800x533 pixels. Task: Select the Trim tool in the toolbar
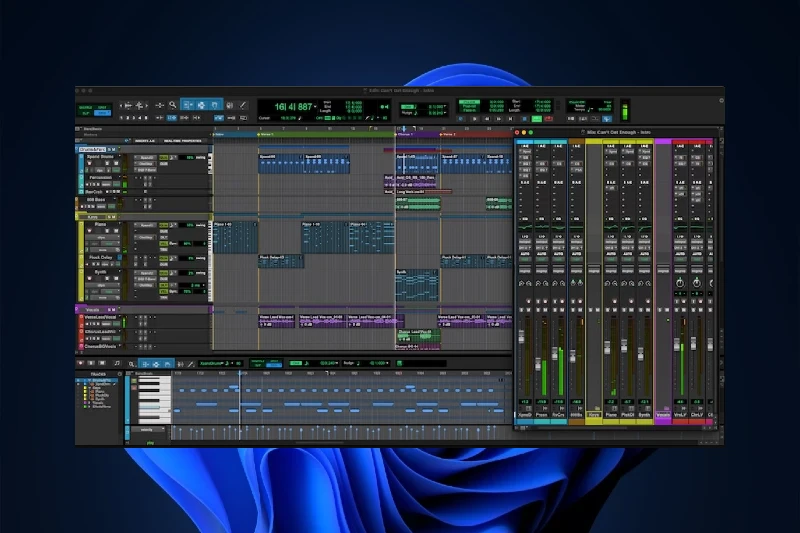pyautogui.click(x=187, y=104)
